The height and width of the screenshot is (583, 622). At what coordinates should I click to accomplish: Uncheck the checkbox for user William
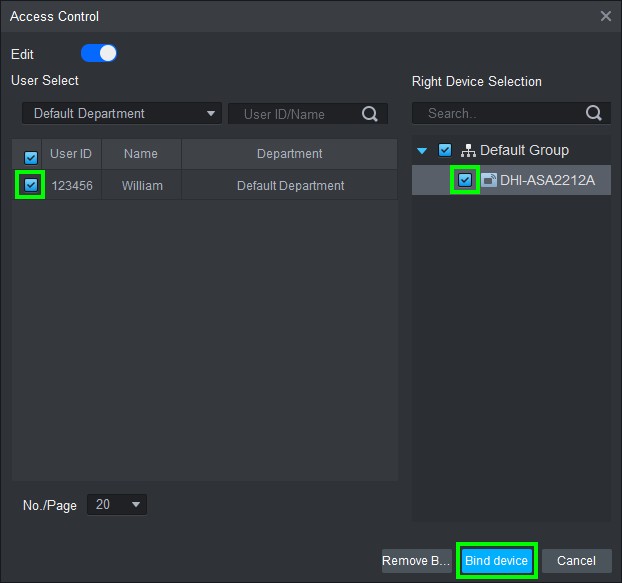(x=31, y=185)
